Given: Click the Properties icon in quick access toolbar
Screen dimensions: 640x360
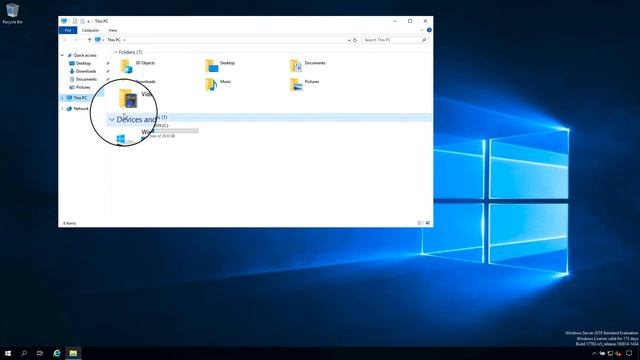Looking at the screenshot, I should (x=75, y=21).
